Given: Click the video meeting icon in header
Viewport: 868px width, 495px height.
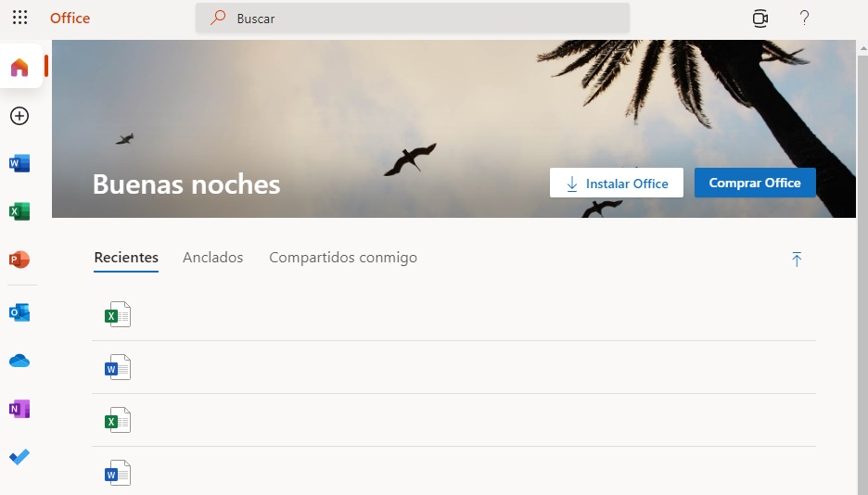Looking at the screenshot, I should [x=760, y=18].
